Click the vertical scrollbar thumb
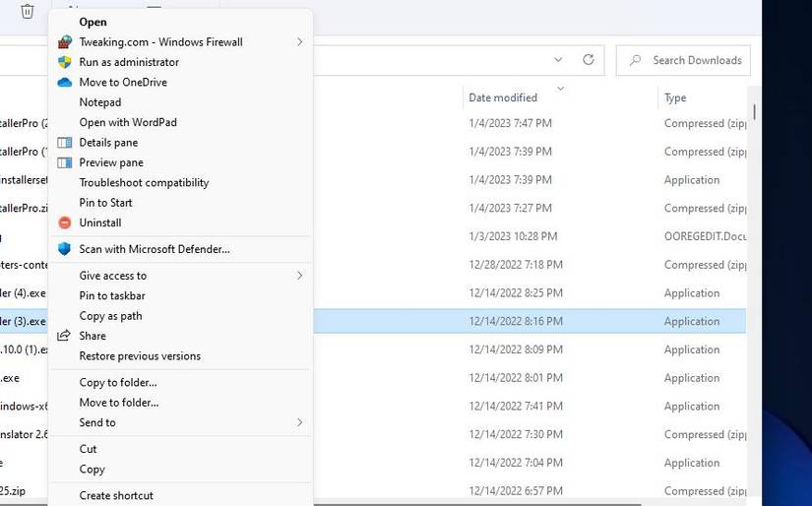The width and height of the screenshot is (812, 506). tap(755, 112)
